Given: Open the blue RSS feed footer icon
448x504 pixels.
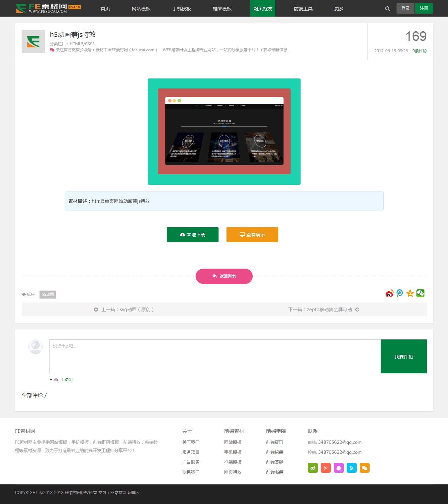Looking at the screenshot, I should (x=351, y=468).
